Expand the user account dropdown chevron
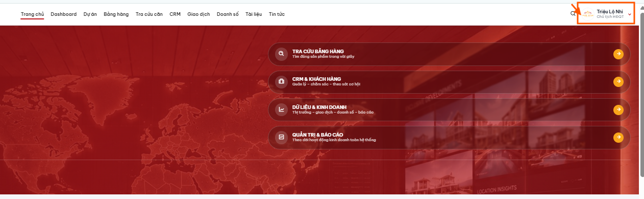 point(630,14)
